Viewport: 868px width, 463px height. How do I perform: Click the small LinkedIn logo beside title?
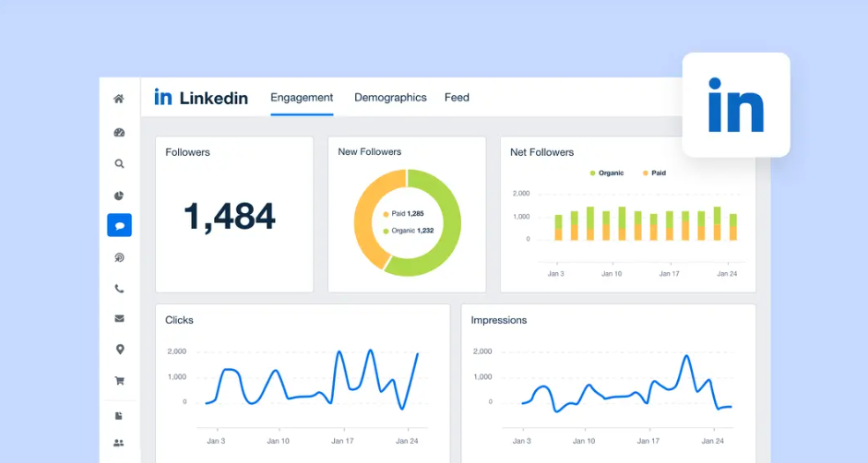click(x=162, y=97)
